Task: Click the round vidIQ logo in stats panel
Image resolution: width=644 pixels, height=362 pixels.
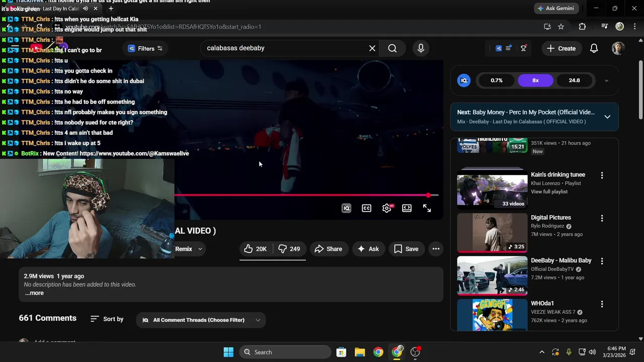Action: [x=464, y=80]
